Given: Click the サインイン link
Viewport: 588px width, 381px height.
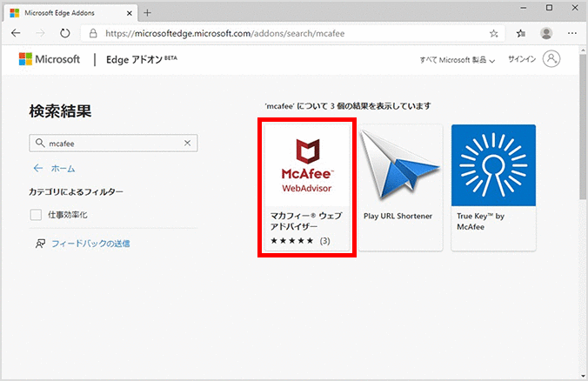Looking at the screenshot, I should click(522, 59).
